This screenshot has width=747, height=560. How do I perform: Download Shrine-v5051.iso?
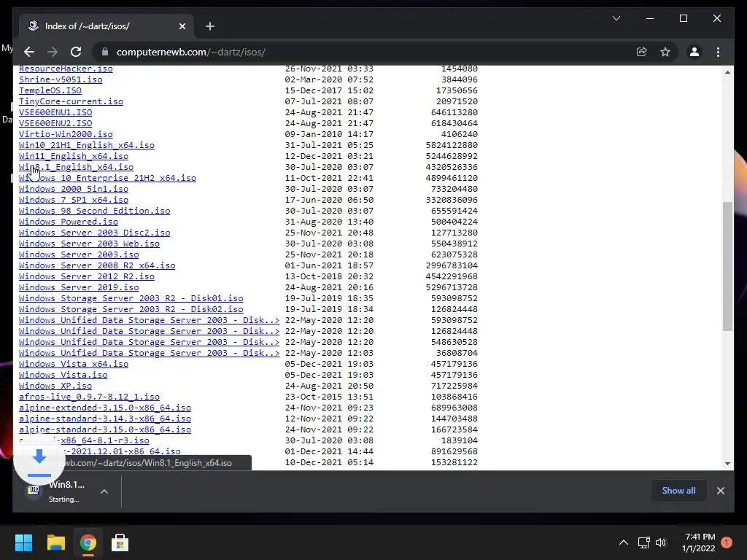[61, 79]
